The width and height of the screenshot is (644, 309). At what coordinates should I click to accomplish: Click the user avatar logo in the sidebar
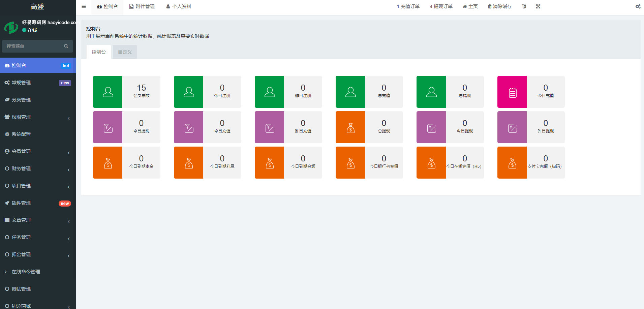11,27
